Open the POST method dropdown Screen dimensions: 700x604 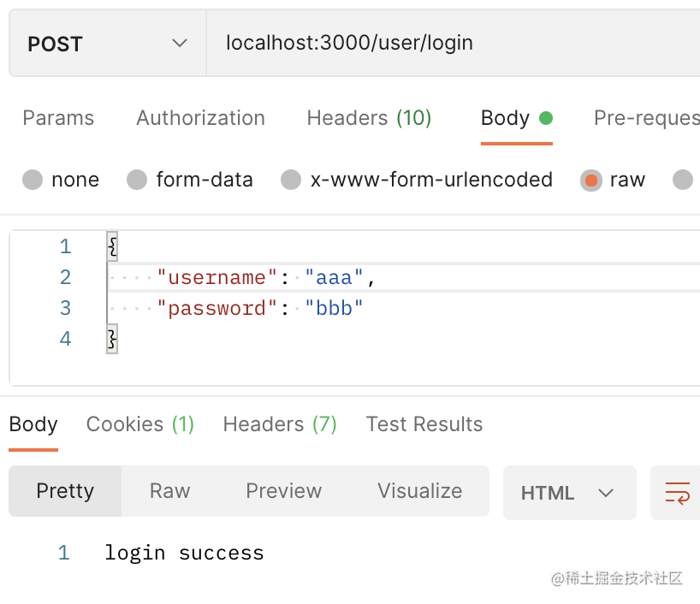pos(107,44)
